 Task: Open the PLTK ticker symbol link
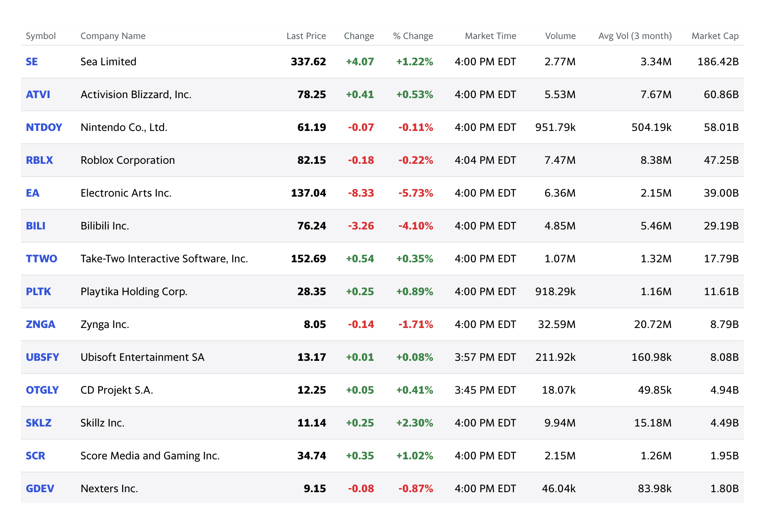coord(38,291)
